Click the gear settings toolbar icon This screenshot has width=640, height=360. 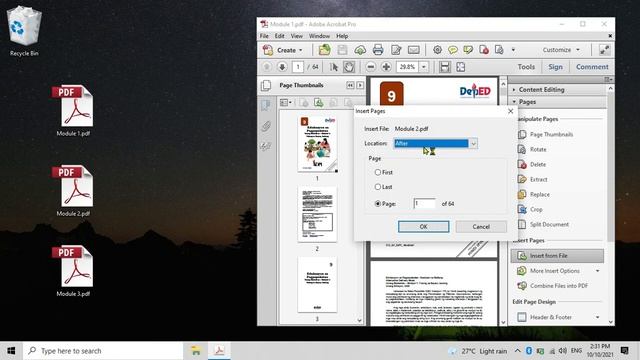[437, 50]
